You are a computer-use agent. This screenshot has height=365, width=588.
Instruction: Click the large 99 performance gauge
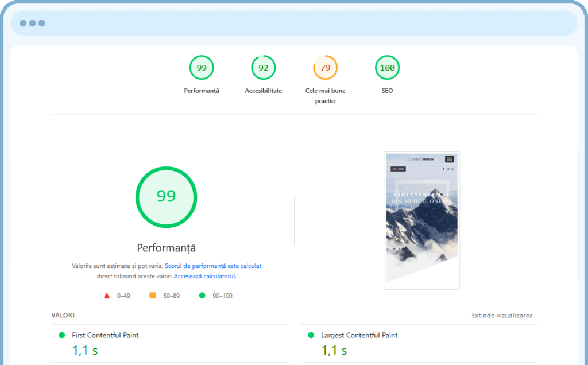(x=166, y=197)
